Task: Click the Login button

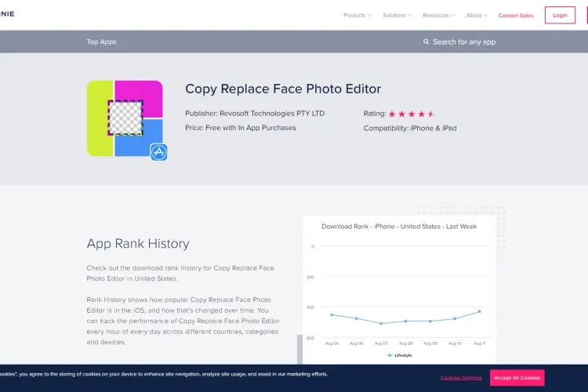Action: (x=560, y=15)
